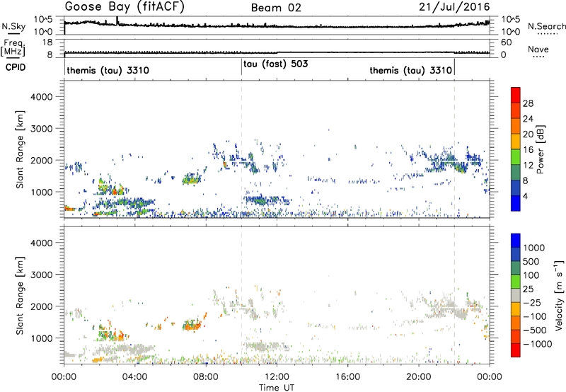Click the "Freq. [MHz]" axis label
Screen dimensions: 566x392
pyautogui.click(x=13, y=47)
